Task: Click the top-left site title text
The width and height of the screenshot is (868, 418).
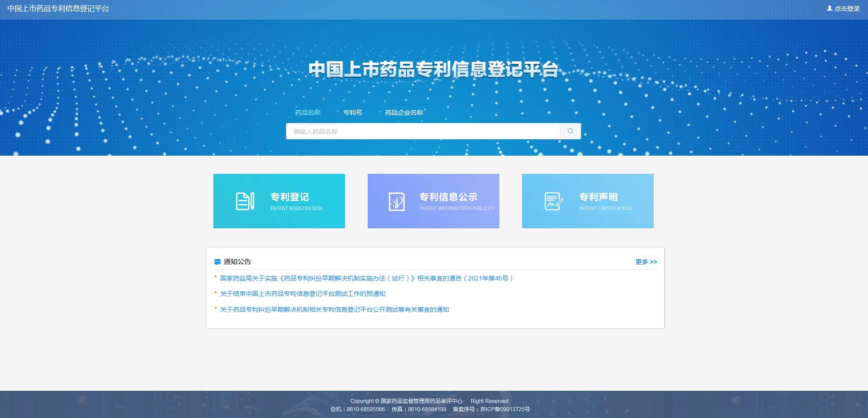Action: pyautogui.click(x=58, y=9)
